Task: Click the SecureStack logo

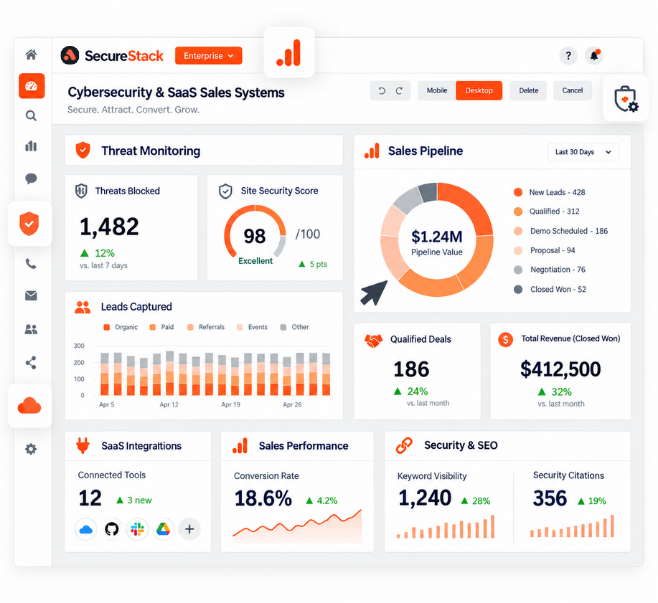Action: click(x=112, y=55)
